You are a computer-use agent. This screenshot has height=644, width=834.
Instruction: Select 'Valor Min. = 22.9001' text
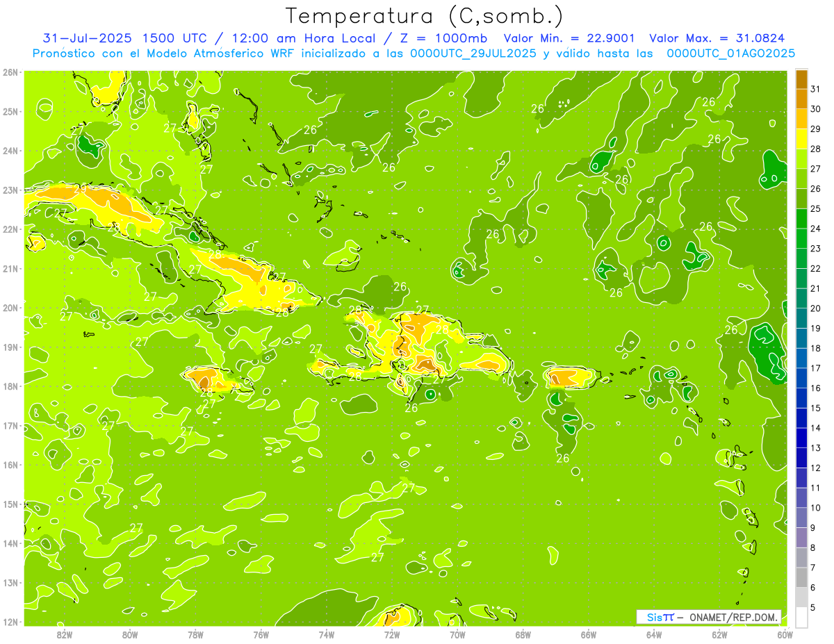[569, 38]
